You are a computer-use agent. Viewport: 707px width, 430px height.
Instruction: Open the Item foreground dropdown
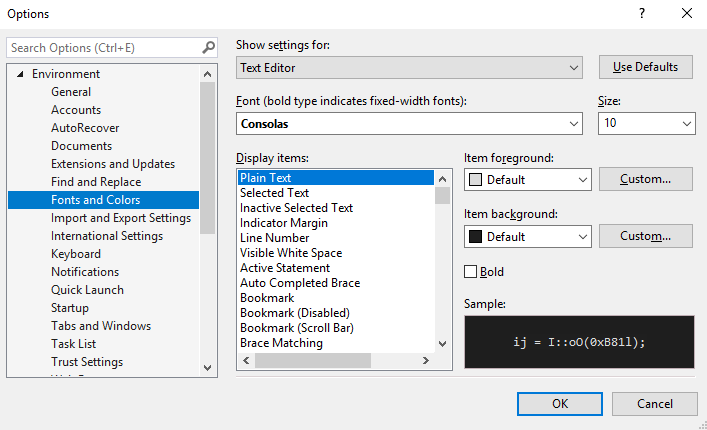click(x=528, y=180)
